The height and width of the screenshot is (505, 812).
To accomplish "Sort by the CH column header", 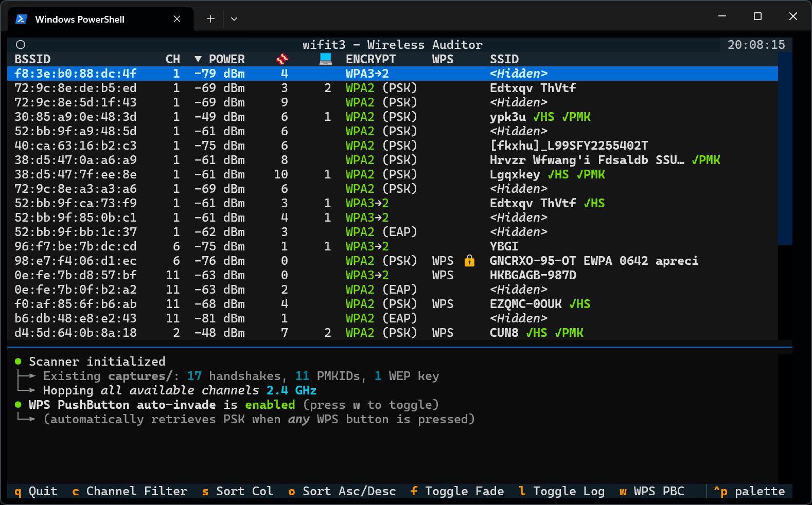I will [x=173, y=59].
